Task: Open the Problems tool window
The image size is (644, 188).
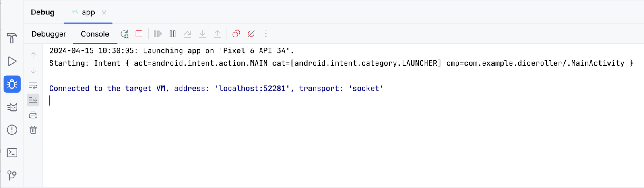Action: (x=12, y=130)
